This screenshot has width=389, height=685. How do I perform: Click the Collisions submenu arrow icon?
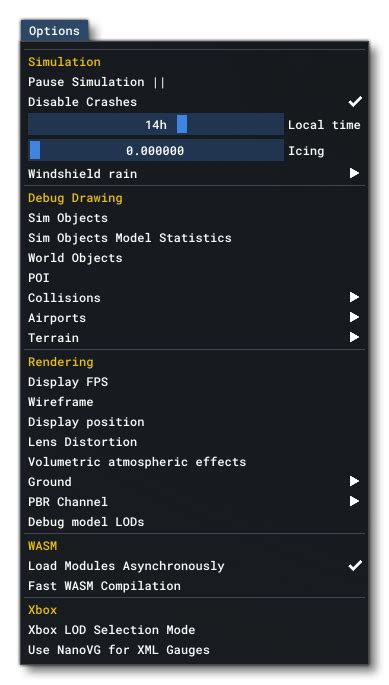[354, 298]
